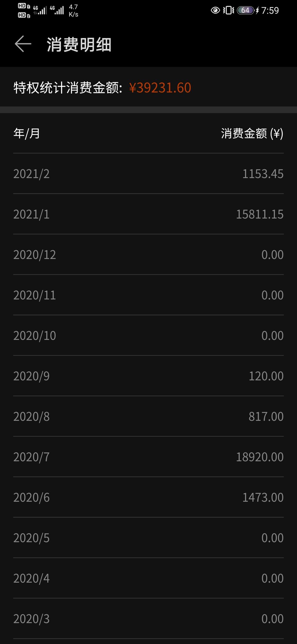Tap the 2020/6 row showing 1473.00

pos(148,497)
